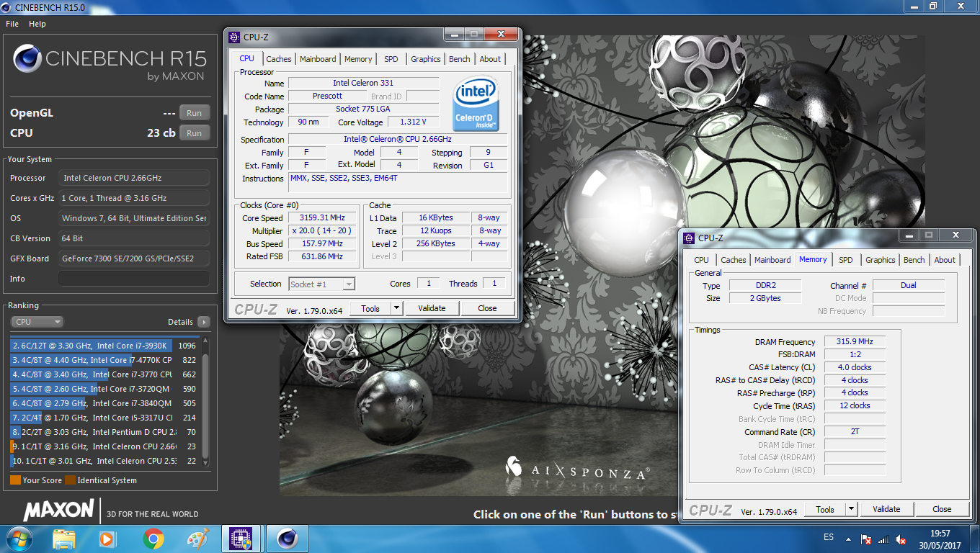Switch to Caches tab in CPU-Z CPU window

(x=279, y=59)
